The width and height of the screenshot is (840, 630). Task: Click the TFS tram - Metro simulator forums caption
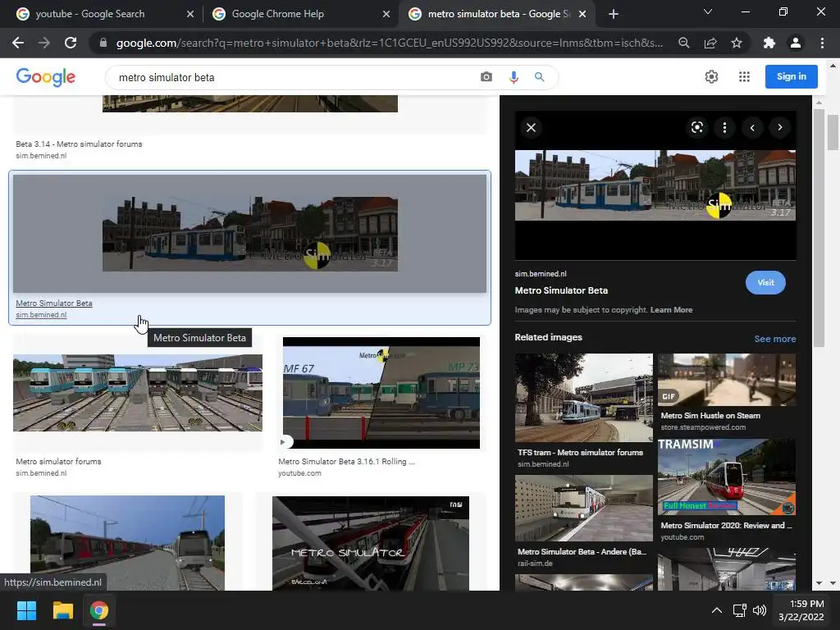(580, 452)
